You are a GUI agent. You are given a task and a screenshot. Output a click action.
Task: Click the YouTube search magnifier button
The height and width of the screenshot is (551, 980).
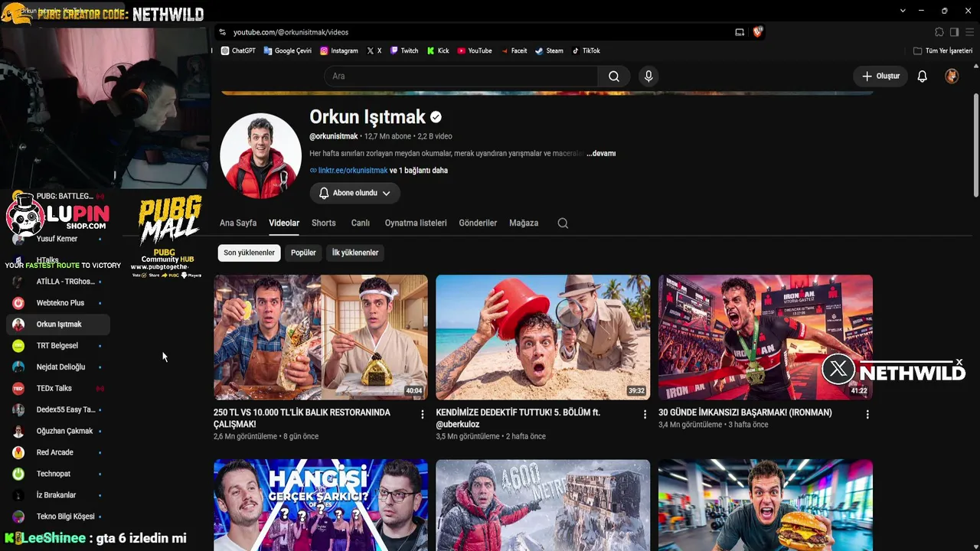(614, 77)
